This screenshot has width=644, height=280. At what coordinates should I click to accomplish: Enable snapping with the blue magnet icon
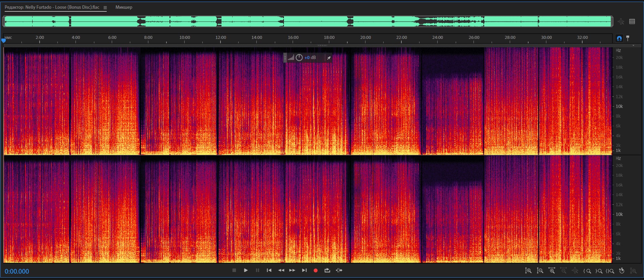coord(619,38)
